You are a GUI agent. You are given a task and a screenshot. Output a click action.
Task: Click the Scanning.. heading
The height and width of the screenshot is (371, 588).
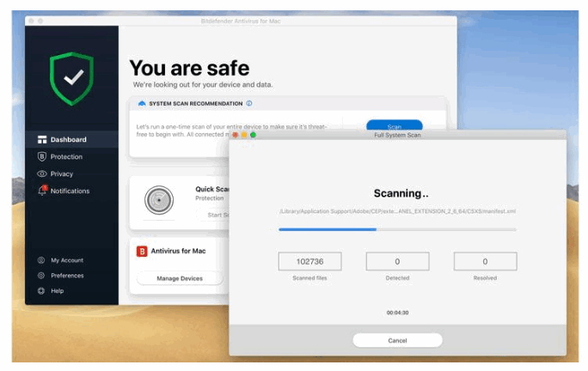(401, 193)
